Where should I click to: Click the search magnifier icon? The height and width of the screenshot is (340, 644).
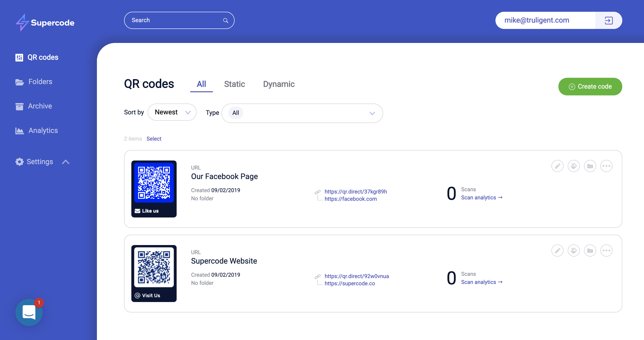226,21
